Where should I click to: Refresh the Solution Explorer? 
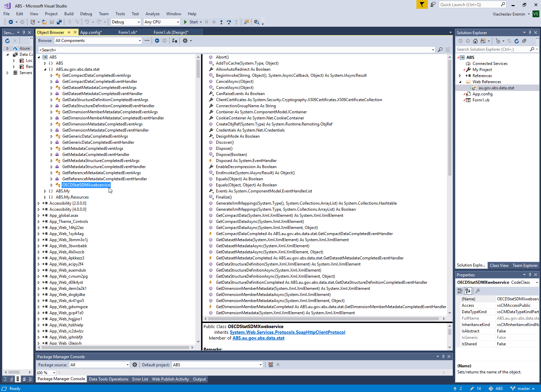tap(517, 41)
